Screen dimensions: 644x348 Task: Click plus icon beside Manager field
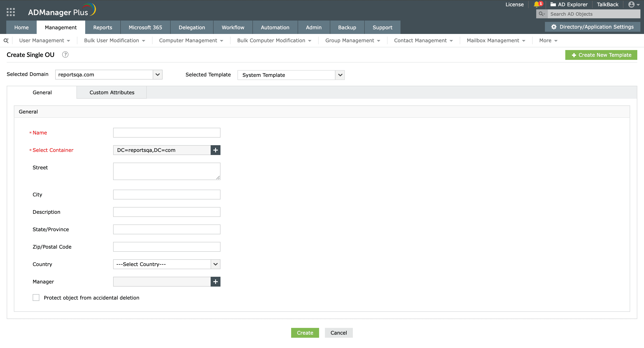click(215, 282)
